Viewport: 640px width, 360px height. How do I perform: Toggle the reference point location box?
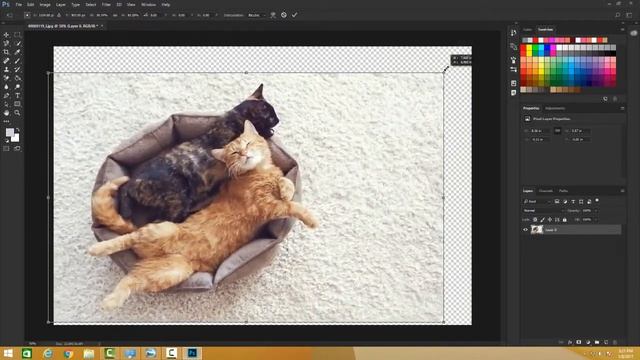point(27,15)
